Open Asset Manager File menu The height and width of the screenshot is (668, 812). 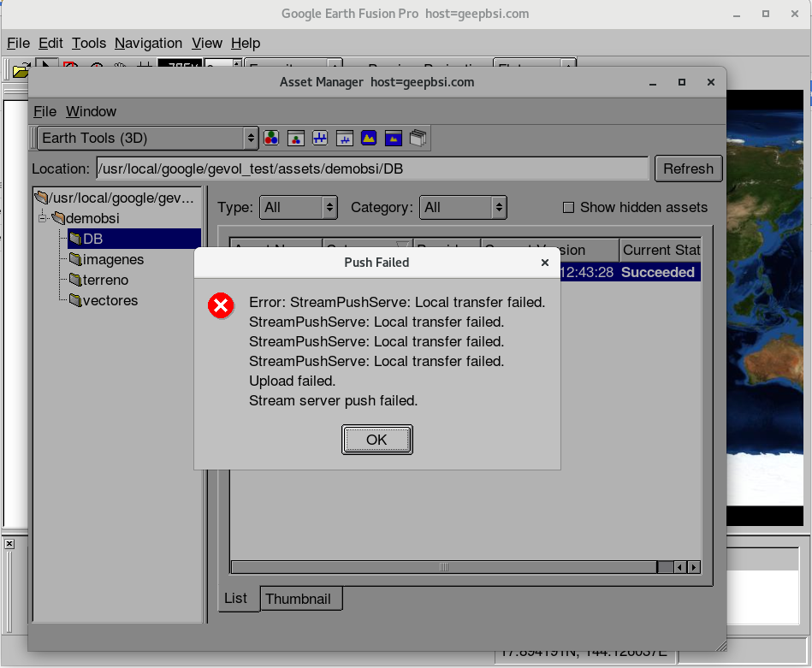pos(45,111)
